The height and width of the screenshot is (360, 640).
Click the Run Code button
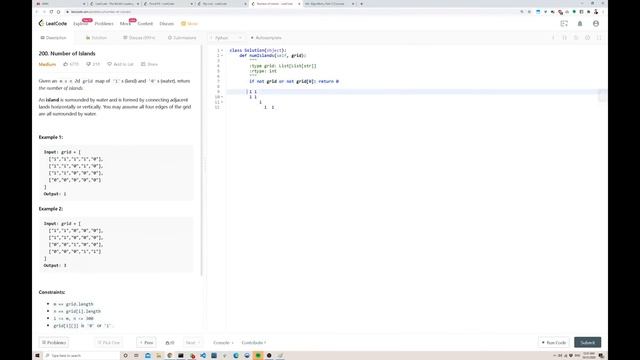[x=553, y=342]
